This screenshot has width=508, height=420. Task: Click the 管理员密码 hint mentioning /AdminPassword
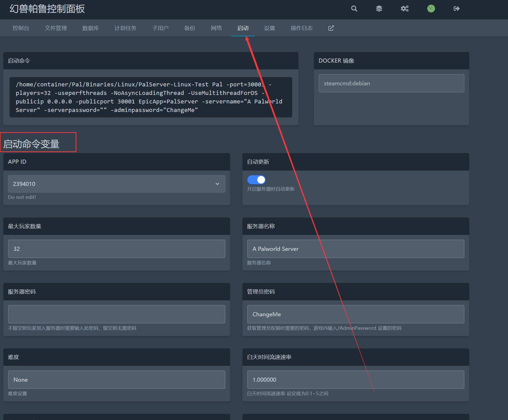(x=324, y=328)
